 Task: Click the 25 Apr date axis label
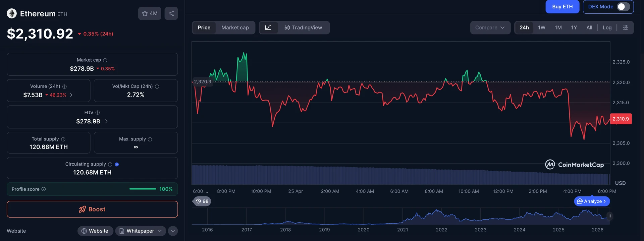tap(296, 191)
